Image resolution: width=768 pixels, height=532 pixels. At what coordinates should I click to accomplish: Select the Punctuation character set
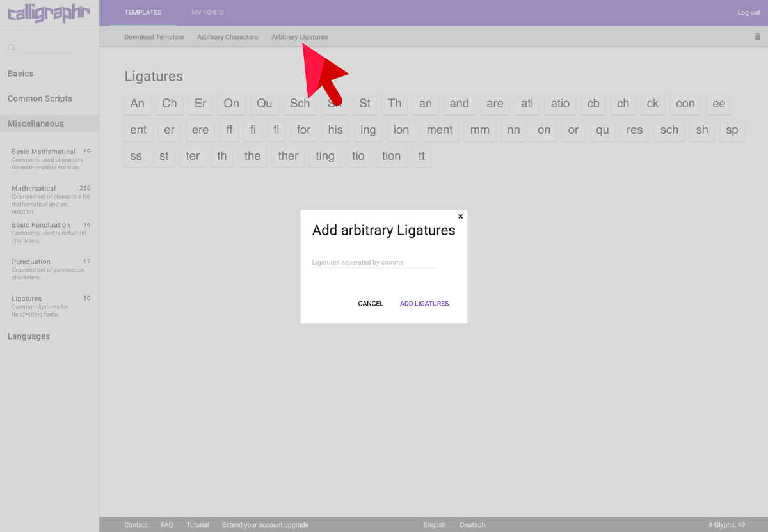pyautogui.click(x=31, y=262)
